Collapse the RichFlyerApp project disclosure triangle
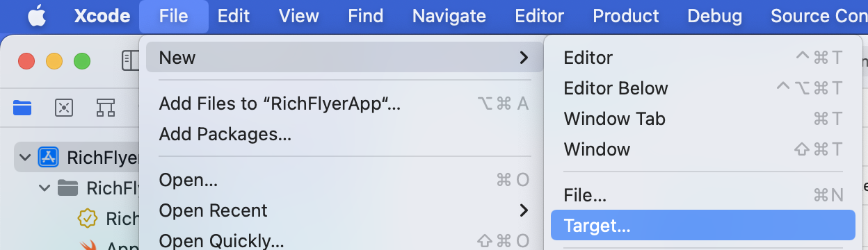 25,157
